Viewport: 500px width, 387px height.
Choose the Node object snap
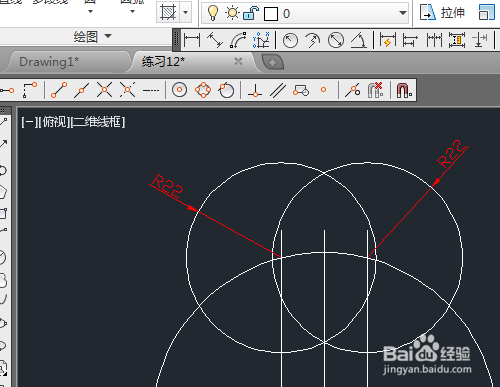[323, 90]
